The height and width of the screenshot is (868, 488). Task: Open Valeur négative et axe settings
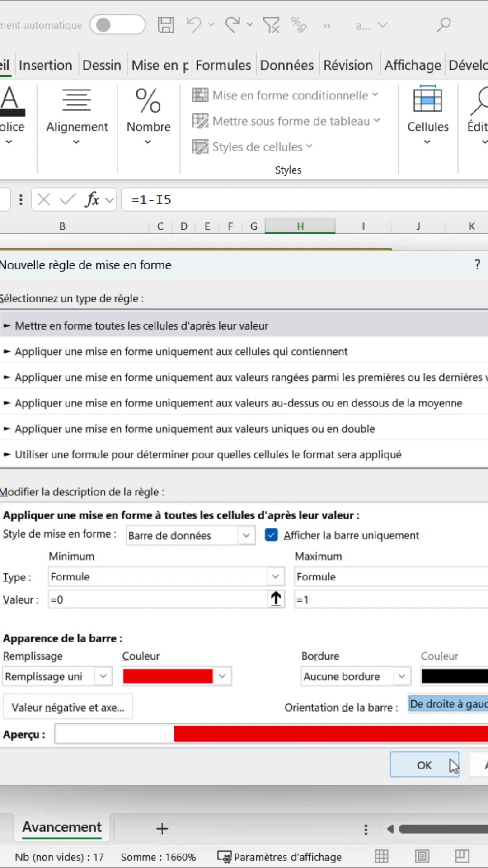click(x=68, y=707)
